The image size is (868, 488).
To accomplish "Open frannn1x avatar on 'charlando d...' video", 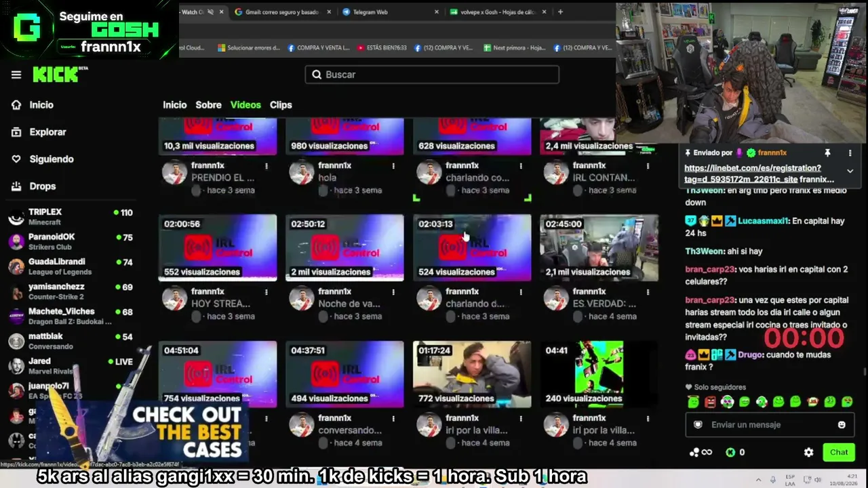I will tap(429, 299).
